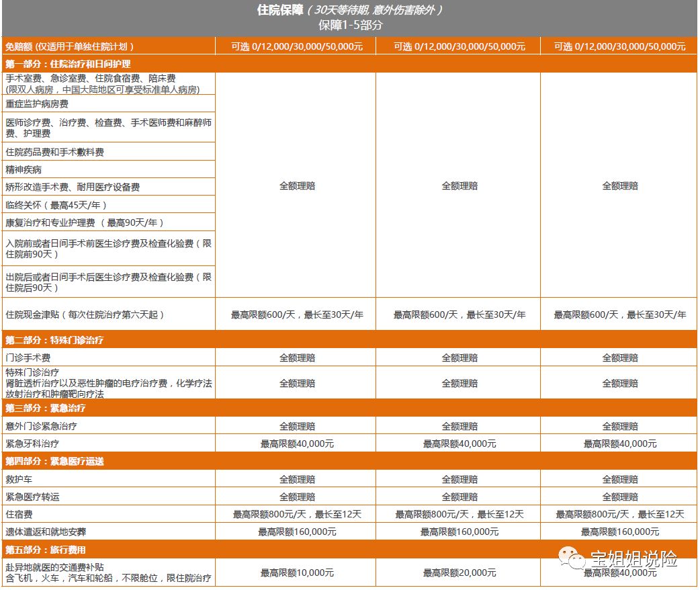Click the 出院后或者日间手术后 row

pos(108,282)
